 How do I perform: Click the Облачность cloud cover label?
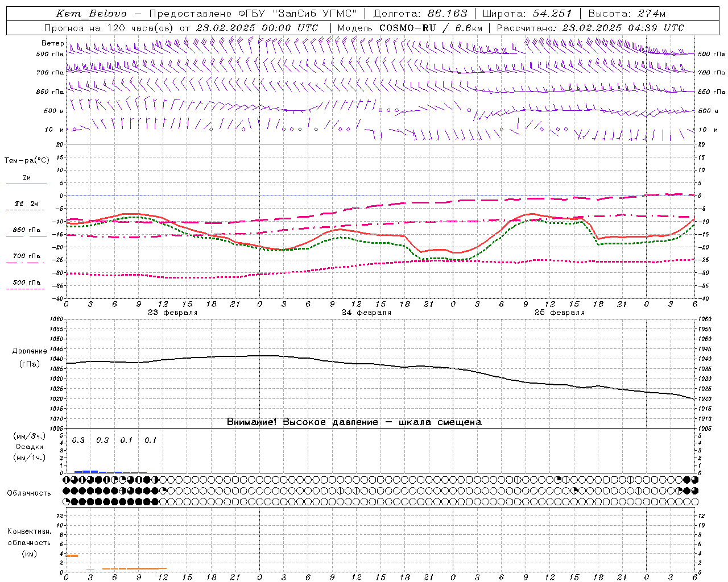pos(29,493)
